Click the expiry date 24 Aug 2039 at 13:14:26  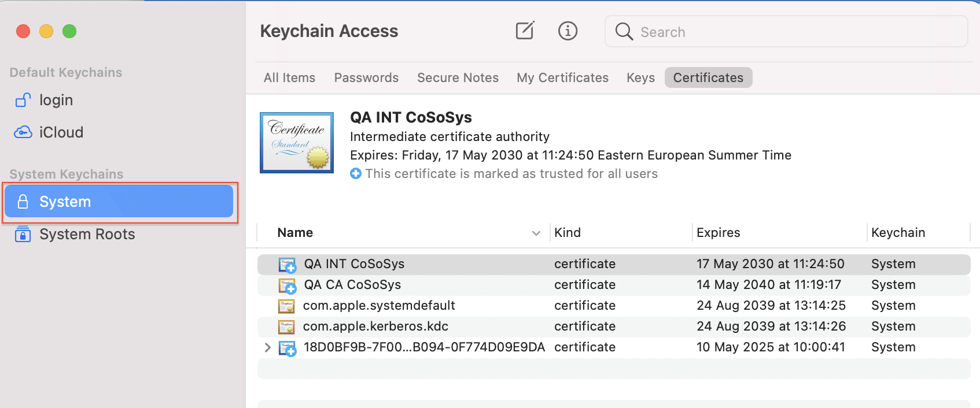(x=771, y=327)
